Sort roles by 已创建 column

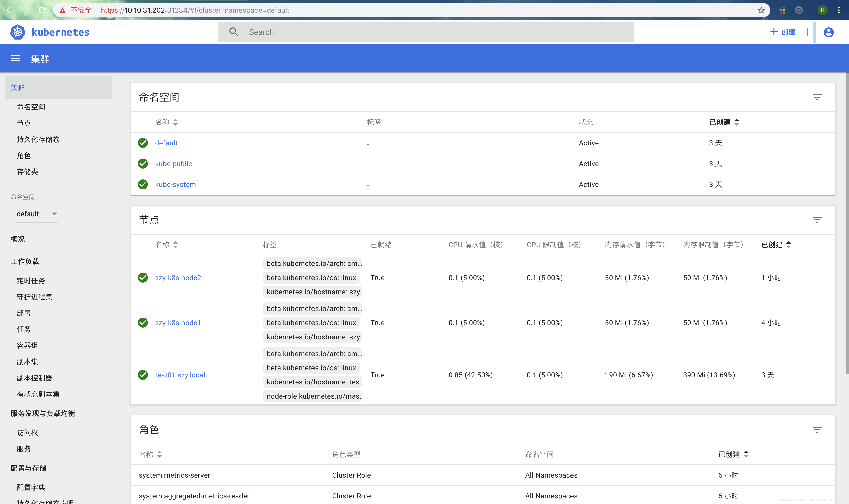(x=733, y=454)
